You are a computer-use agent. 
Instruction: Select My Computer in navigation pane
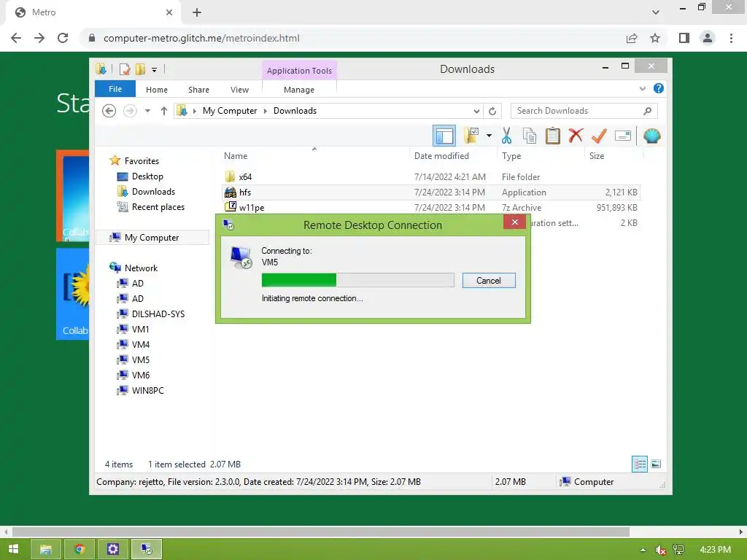152,237
